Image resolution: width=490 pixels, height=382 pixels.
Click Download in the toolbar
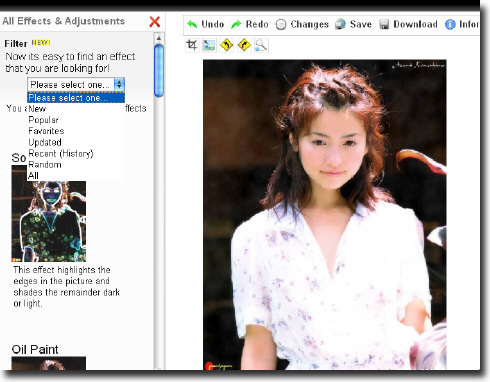coord(408,24)
